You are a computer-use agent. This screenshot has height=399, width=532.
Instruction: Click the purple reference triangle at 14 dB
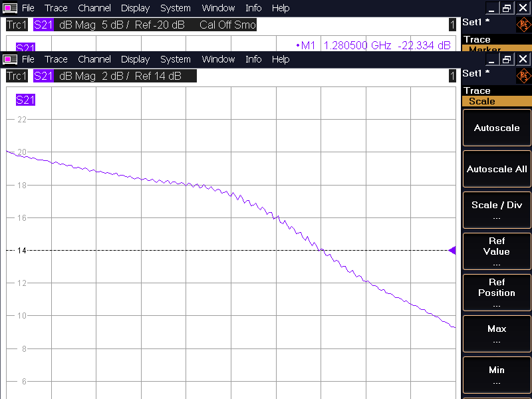point(452,250)
